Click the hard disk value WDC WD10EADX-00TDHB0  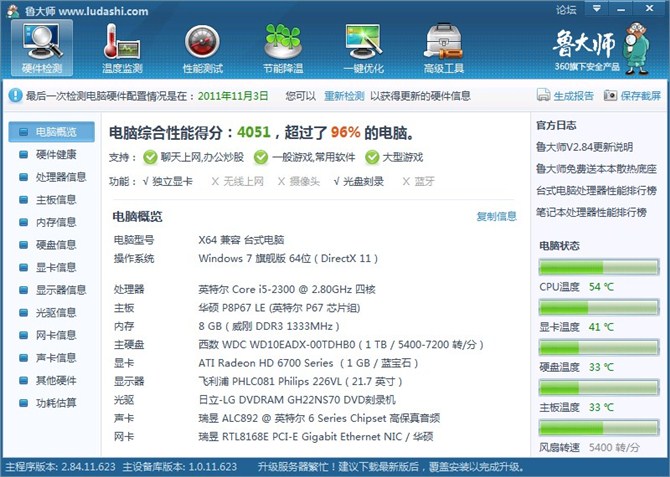341,344
